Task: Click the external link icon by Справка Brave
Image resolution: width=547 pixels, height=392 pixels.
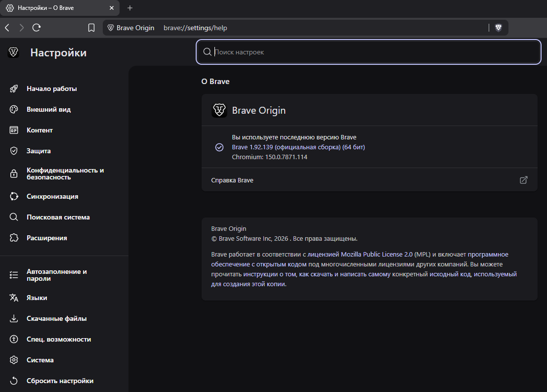Action: 524,180
